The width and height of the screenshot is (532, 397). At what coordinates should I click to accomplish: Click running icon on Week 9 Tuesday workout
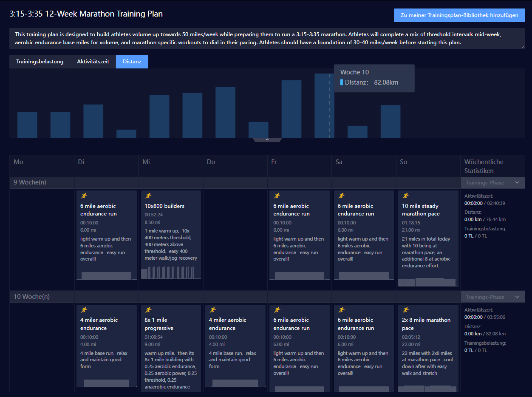84,196
